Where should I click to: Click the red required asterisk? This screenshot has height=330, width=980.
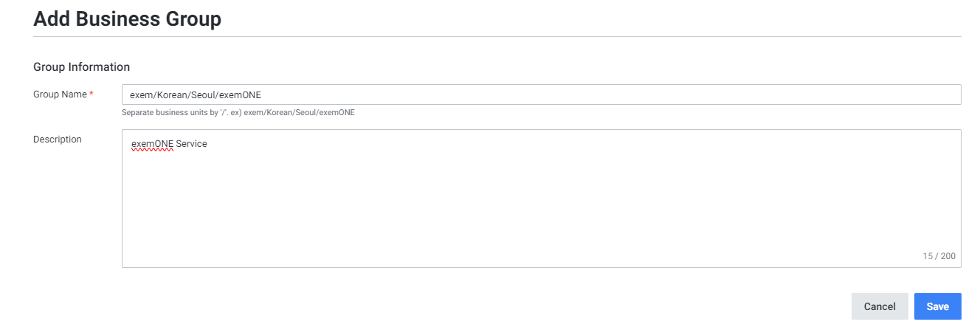[92, 94]
